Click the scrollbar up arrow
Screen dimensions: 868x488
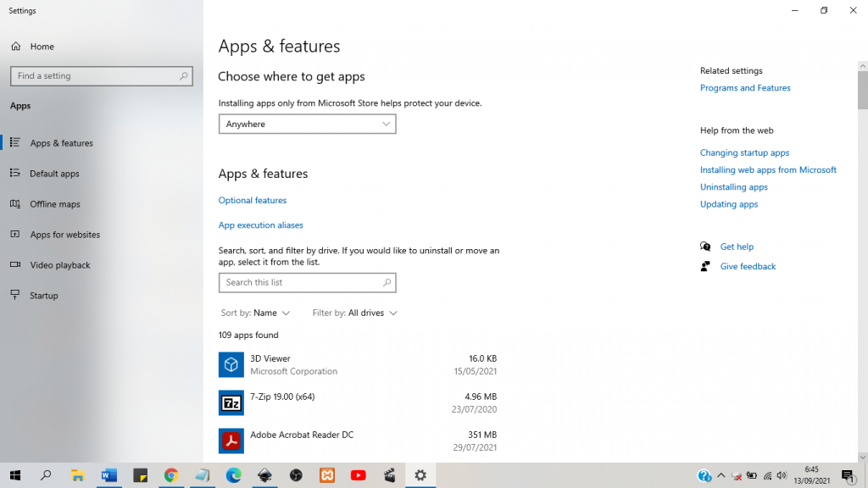pyautogui.click(x=862, y=66)
